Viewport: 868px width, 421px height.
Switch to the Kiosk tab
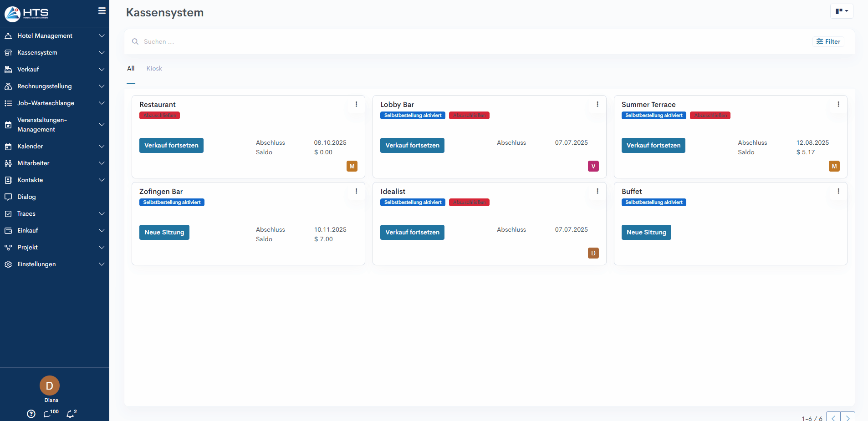[x=154, y=68]
